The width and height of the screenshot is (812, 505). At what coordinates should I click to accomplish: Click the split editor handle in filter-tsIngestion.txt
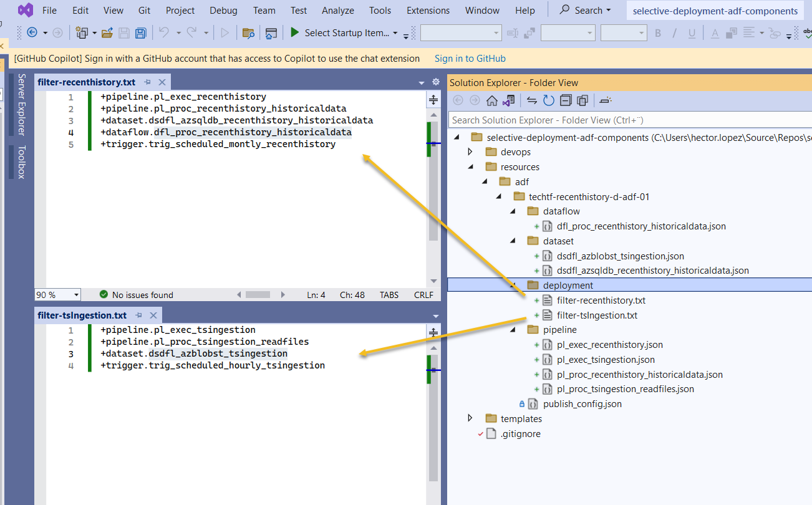tap(433, 333)
